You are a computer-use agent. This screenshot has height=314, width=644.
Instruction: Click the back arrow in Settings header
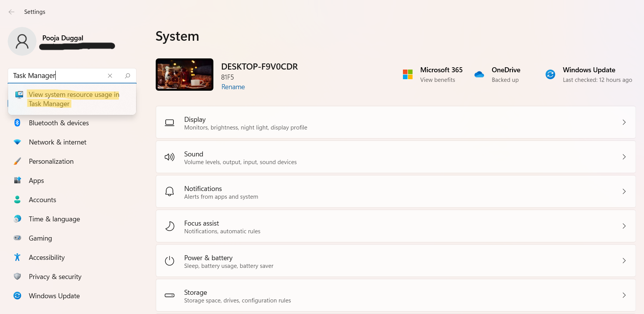click(x=12, y=12)
